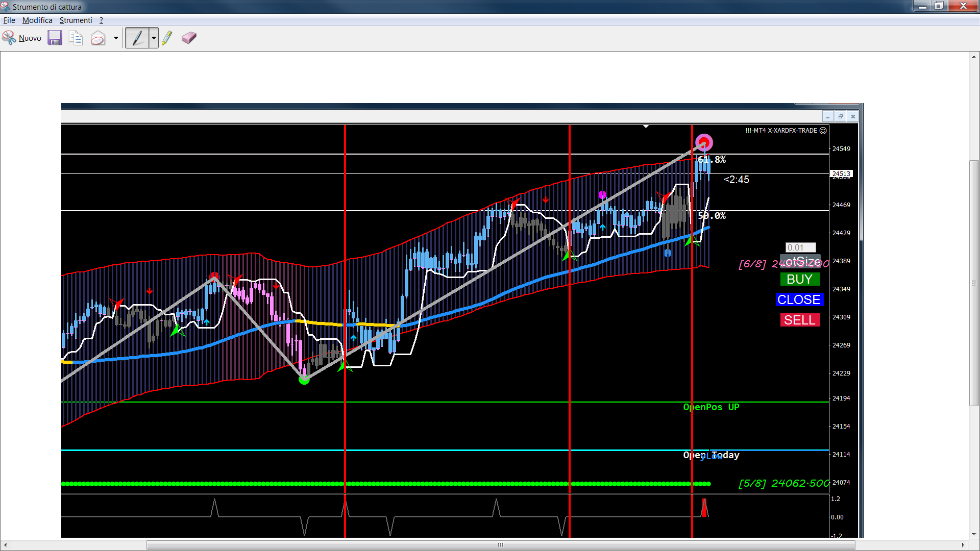Open the Pen options dropdown arrow

click(x=154, y=38)
